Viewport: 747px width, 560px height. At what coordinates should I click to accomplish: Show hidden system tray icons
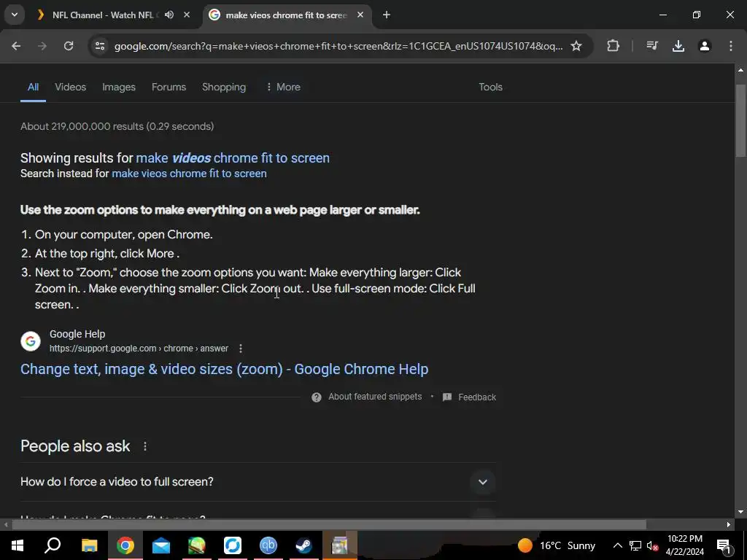[617, 545]
